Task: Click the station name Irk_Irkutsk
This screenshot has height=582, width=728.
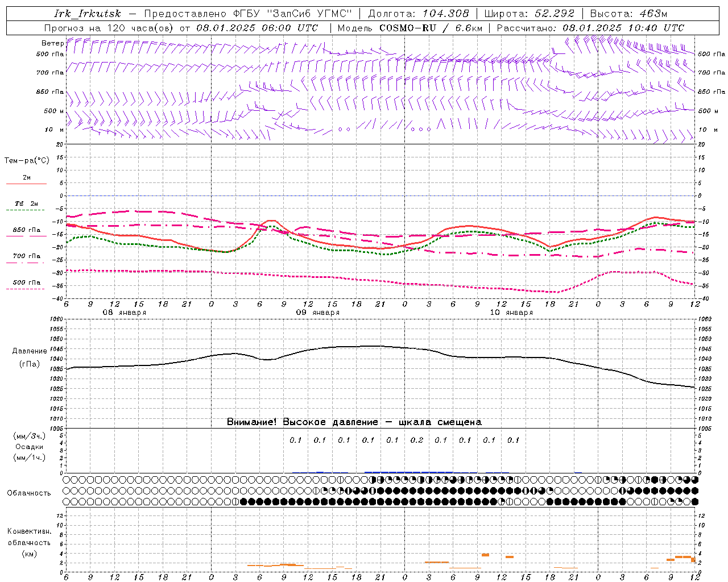Action: tap(88, 14)
